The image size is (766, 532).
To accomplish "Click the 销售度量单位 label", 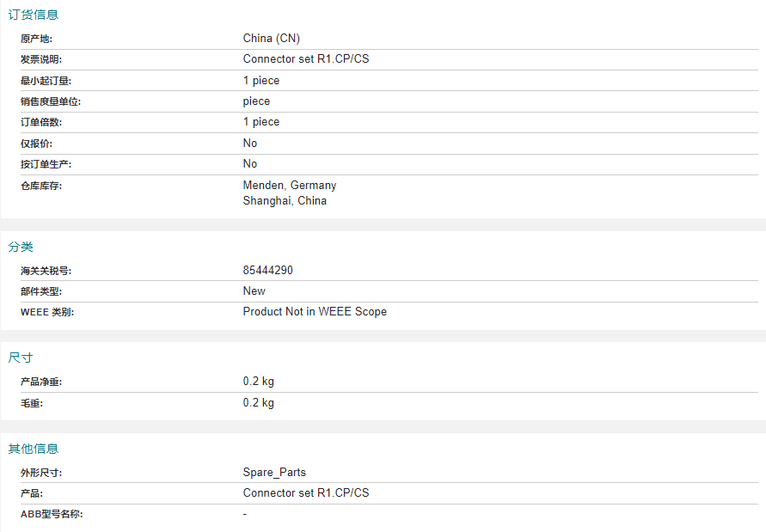I will [x=51, y=101].
